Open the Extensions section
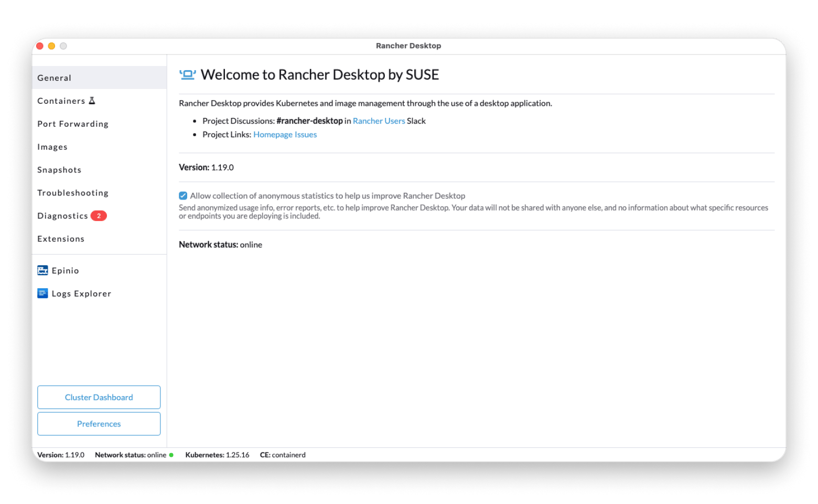The width and height of the screenshot is (818, 504). [x=61, y=239]
